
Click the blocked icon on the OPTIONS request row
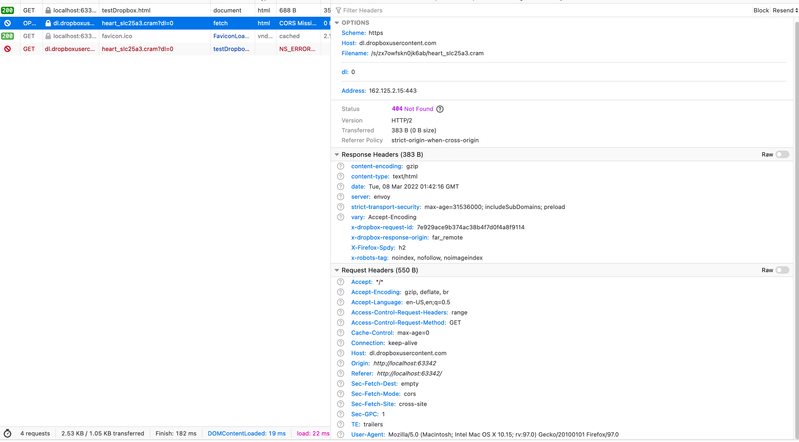click(7, 23)
